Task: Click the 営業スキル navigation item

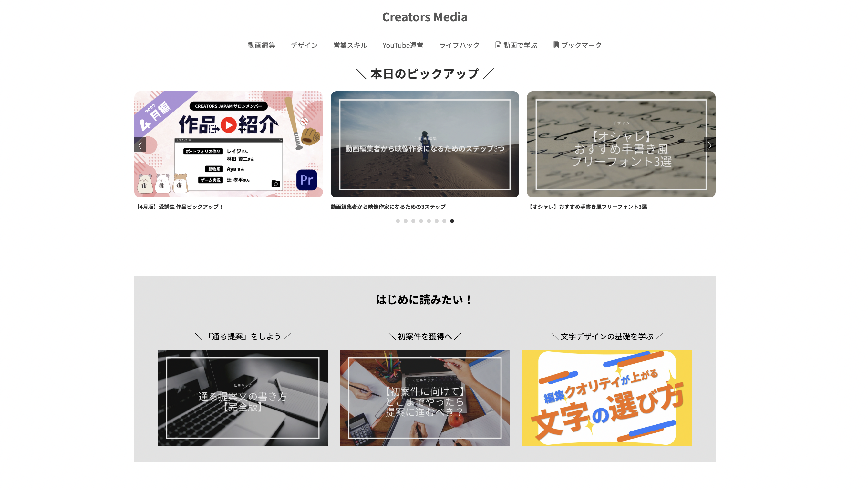Action: [x=351, y=45]
